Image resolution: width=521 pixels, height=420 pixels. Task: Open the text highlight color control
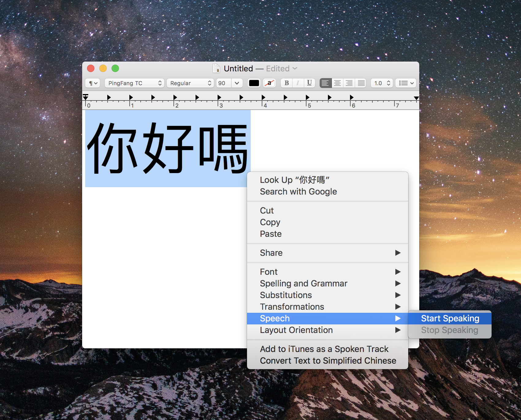[x=269, y=83]
